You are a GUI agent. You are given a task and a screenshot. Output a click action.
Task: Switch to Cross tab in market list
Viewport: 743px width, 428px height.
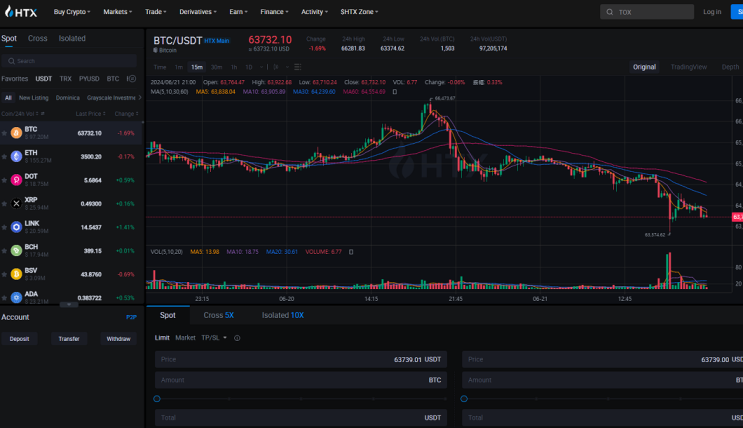tap(37, 38)
